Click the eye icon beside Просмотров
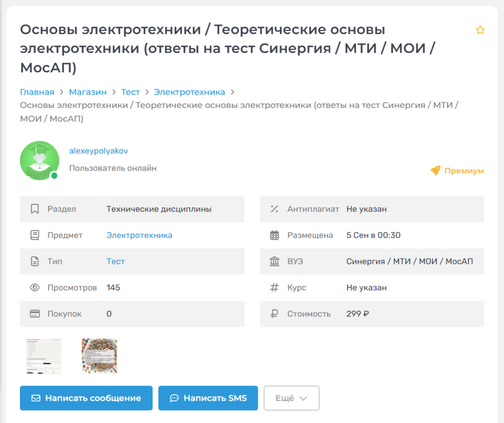504x423 pixels. pyautogui.click(x=35, y=288)
